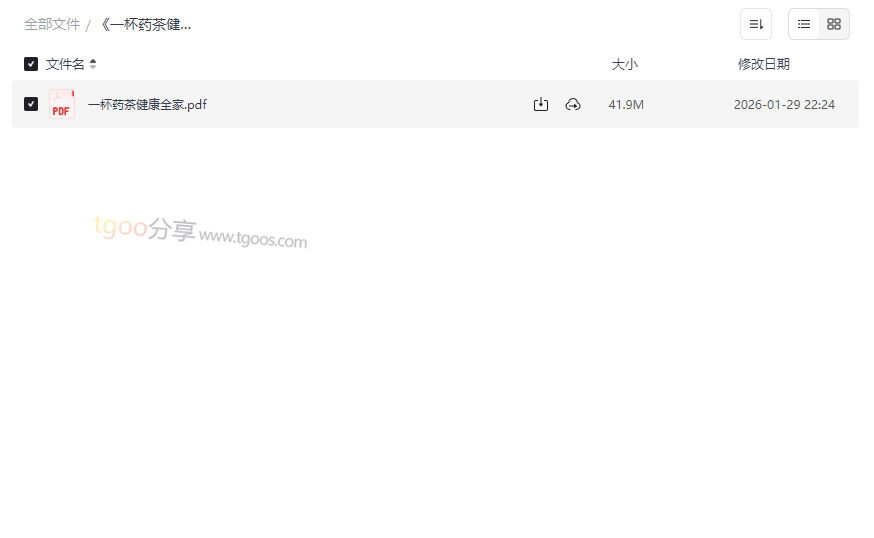The width and height of the screenshot is (874, 538).
Task: Click the www.tgoos.com watermark text
Action: (253, 238)
